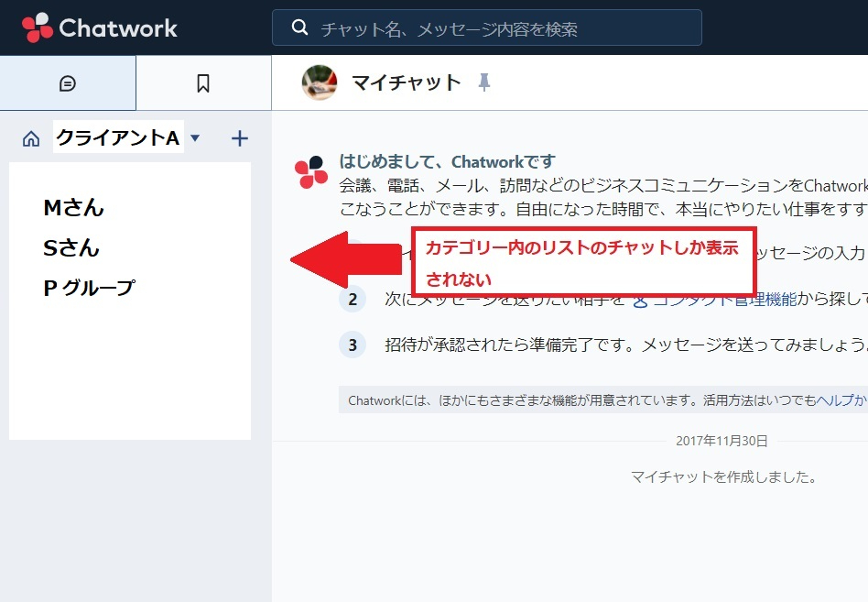
Task: Switch to the chat list tab
Action: click(x=68, y=83)
